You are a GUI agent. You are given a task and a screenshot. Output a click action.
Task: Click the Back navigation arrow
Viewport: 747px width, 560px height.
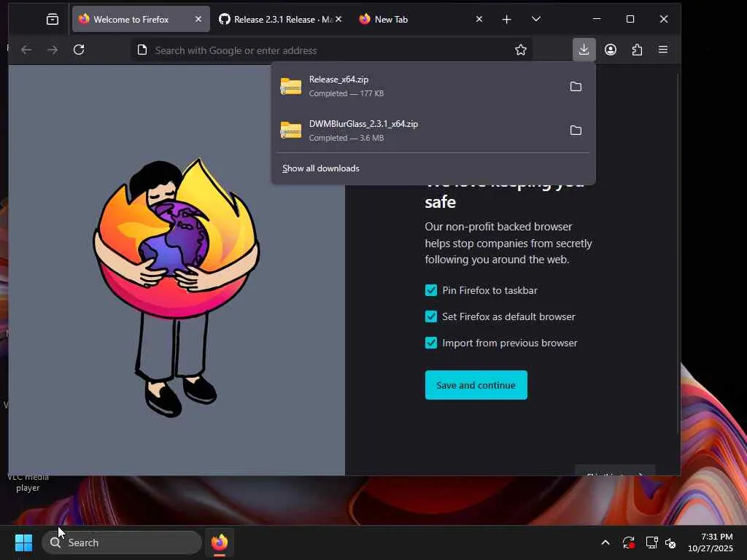27,50
